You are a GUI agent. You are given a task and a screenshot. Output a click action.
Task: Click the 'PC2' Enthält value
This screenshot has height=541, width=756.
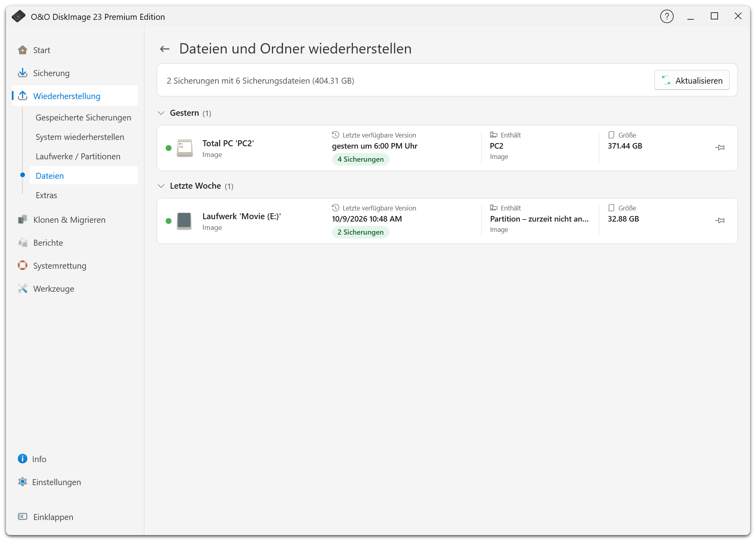point(496,146)
